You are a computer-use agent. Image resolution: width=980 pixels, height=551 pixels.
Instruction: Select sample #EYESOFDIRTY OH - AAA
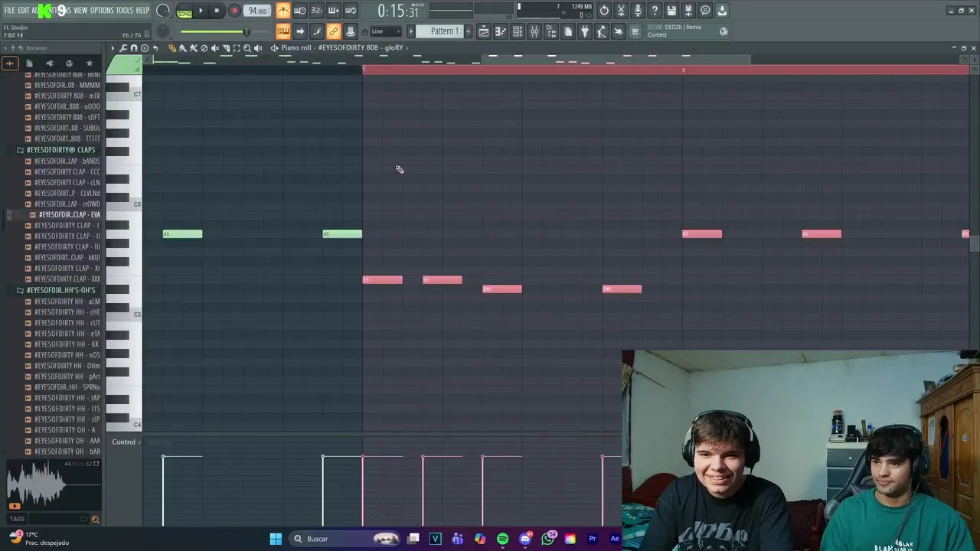(67, 441)
